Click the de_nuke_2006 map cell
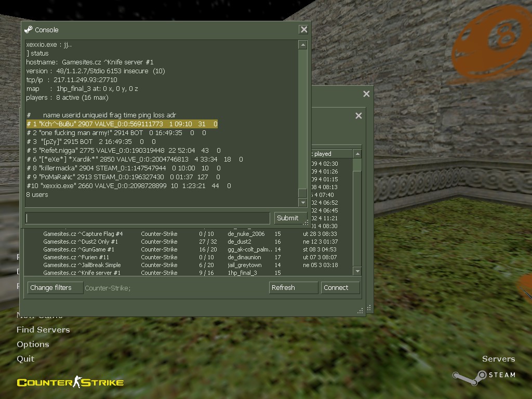Viewport: 532px width, 399px height. [246, 234]
